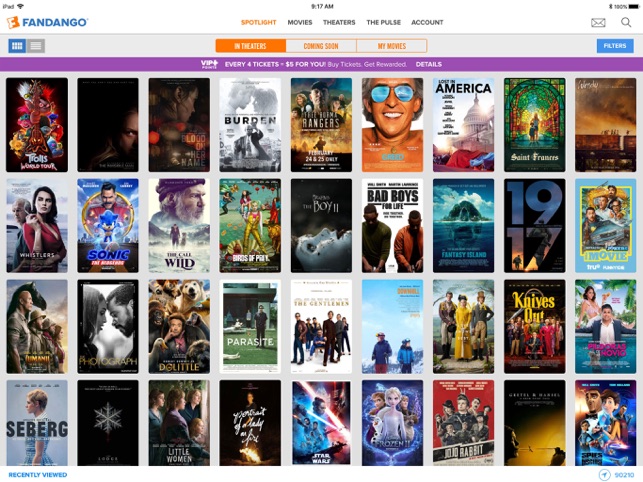
Task: Open Trolls World Tour poster
Action: tap(37, 125)
